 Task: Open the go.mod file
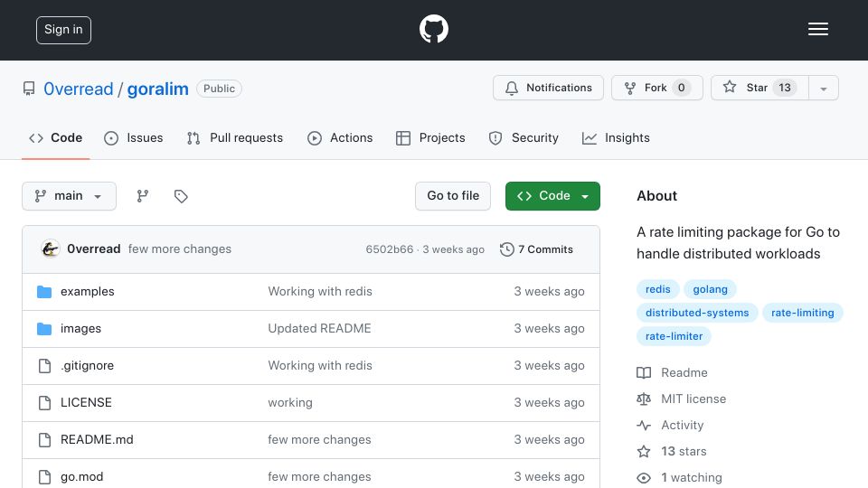[82, 477]
